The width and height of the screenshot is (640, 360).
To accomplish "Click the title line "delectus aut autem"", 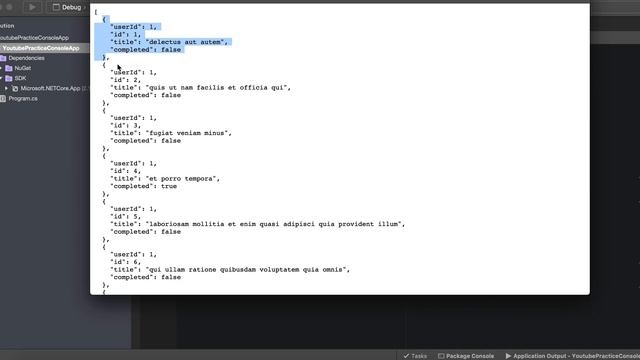I will [x=169, y=42].
